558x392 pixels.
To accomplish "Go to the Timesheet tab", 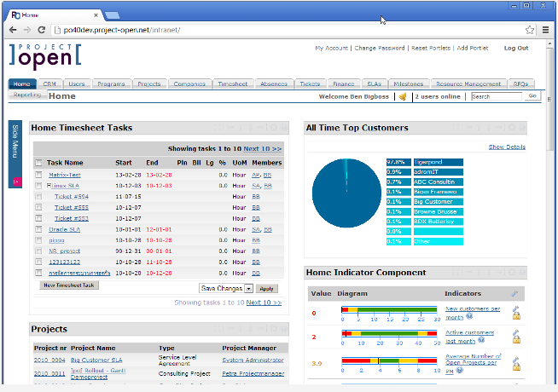I will tap(233, 84).
